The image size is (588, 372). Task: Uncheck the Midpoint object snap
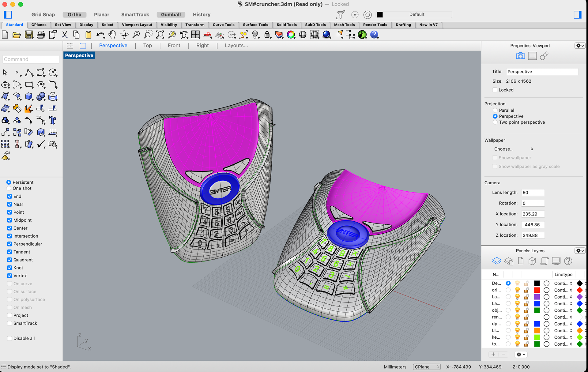[x=9, y=220]
